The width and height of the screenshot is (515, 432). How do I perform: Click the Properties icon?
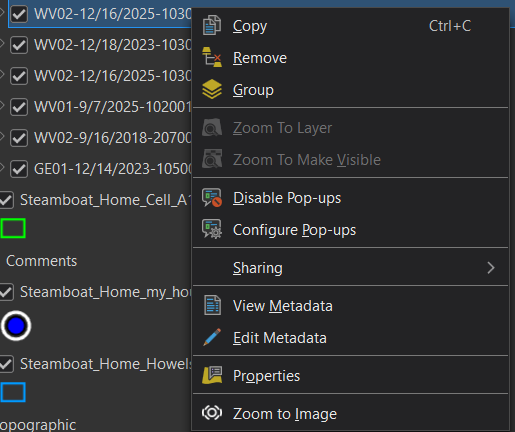212,375
